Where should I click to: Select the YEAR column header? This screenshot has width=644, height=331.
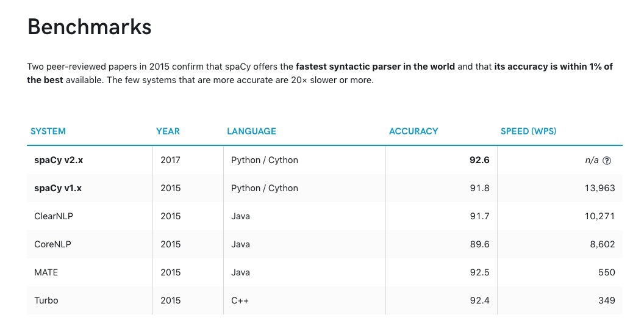point(168,131)
